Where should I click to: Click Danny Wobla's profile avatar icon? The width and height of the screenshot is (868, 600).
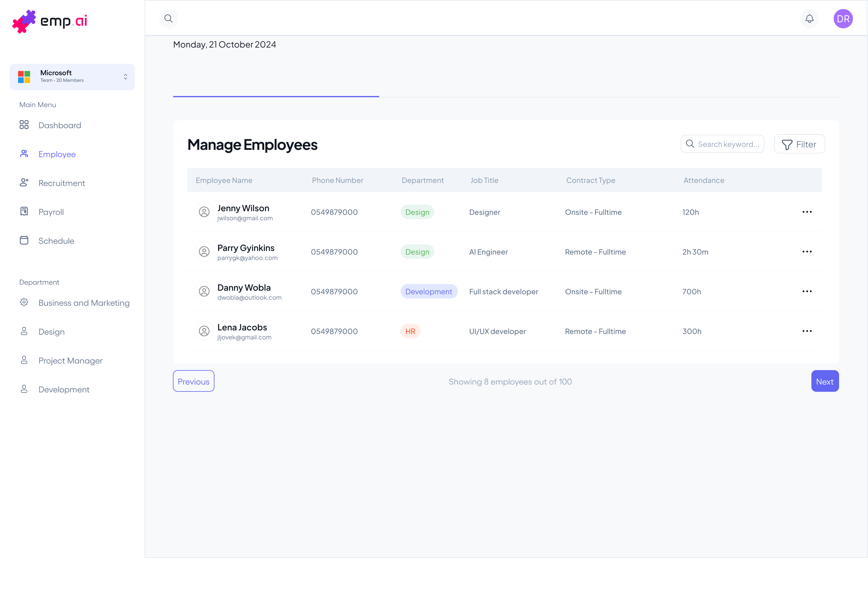pyautogui.click(x=204, y=291)
